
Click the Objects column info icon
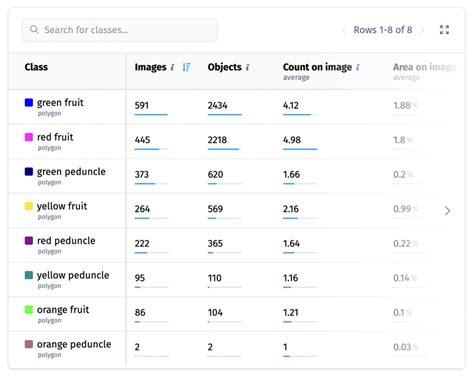coord(247,67)
